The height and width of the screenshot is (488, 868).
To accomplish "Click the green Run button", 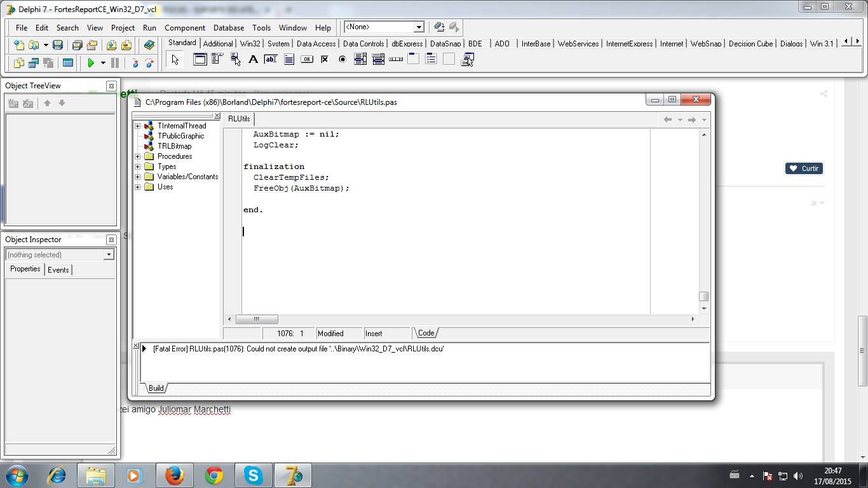I will click(x=91, y=63).
